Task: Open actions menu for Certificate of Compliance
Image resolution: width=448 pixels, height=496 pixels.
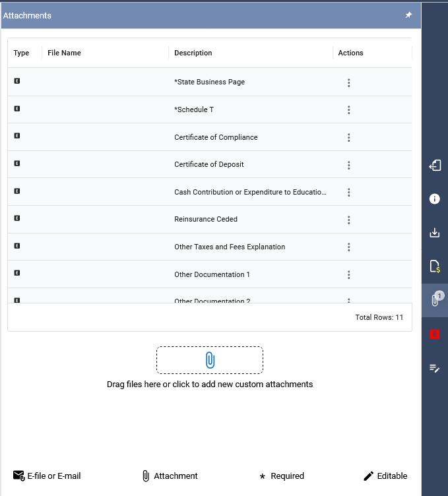Action: pyautogui.click(x=348, y=137)
